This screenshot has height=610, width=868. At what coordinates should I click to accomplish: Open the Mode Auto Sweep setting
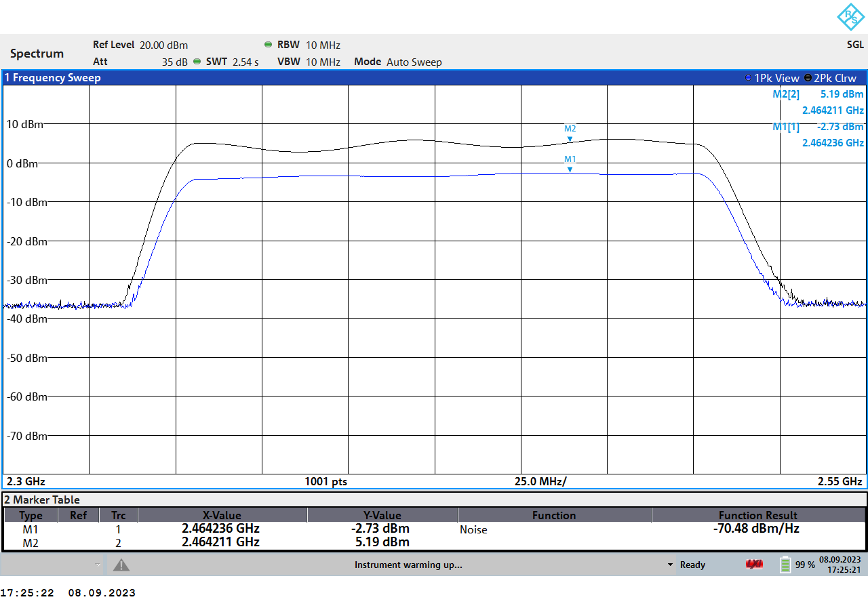point(398,62)
